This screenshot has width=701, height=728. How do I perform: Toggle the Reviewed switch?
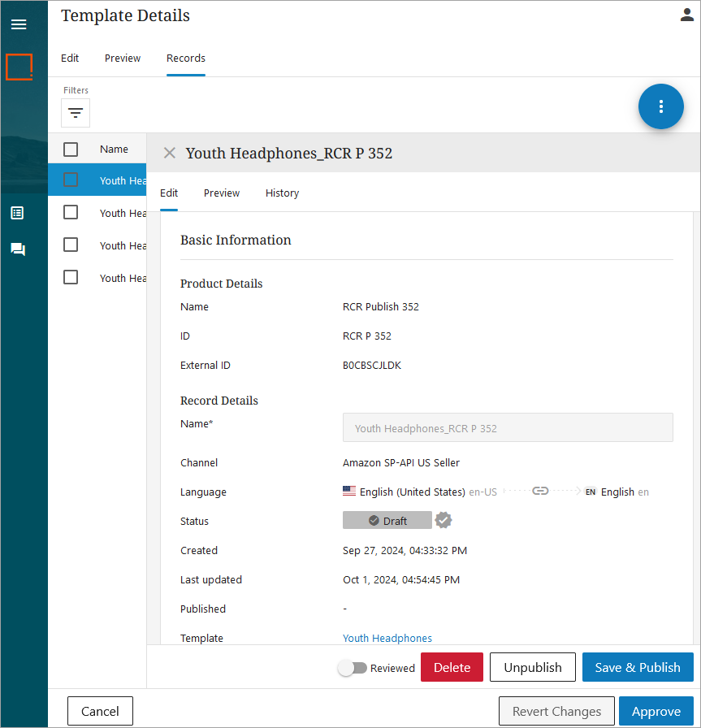353,668
